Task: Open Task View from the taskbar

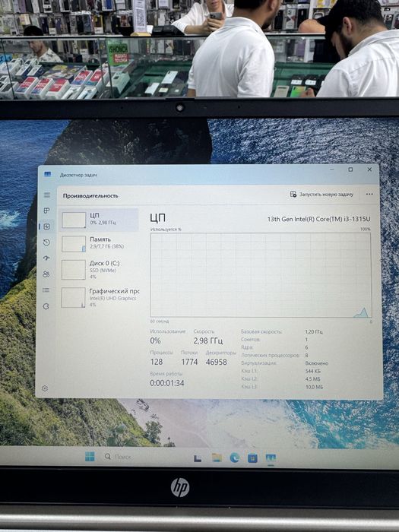Action: coord(198,458)
